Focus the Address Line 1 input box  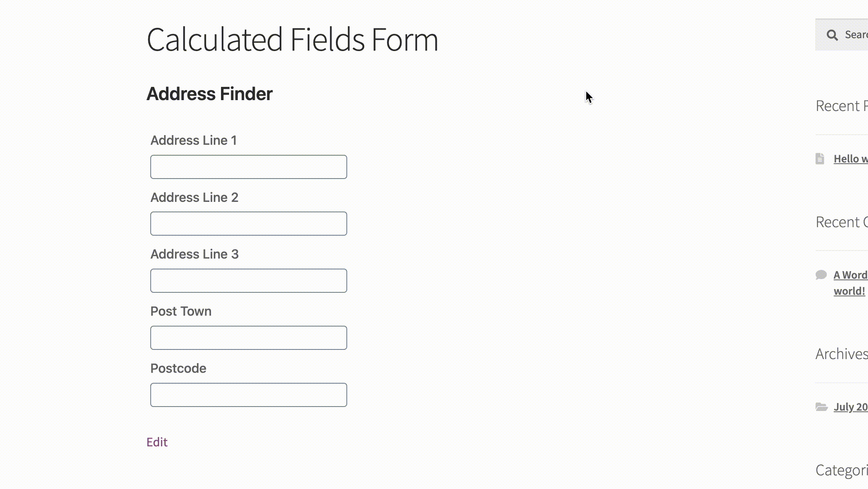point(248,166)
